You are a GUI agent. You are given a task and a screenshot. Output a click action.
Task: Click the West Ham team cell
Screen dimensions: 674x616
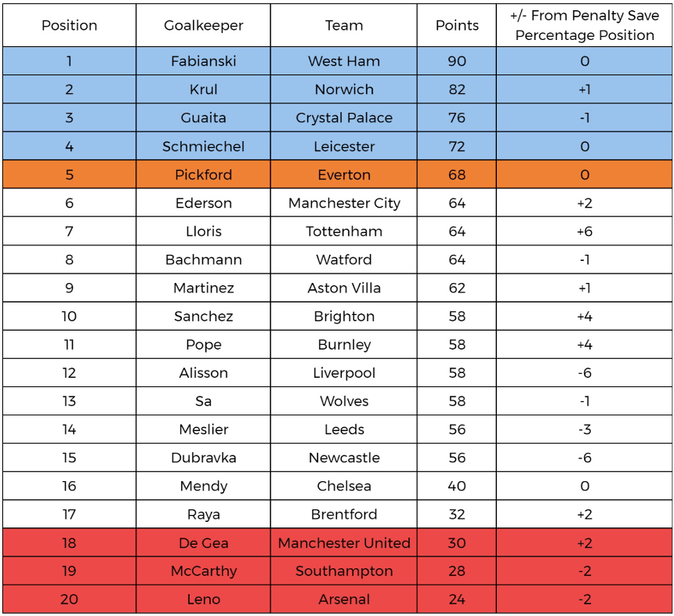coord(344,61)
